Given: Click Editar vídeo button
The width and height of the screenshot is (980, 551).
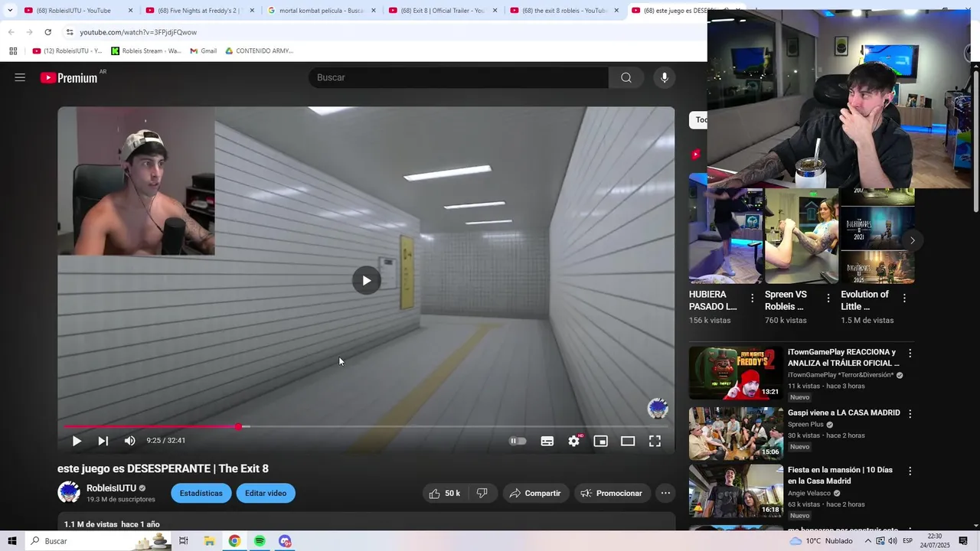Looking at the screenshot, I should pos(266,494).
